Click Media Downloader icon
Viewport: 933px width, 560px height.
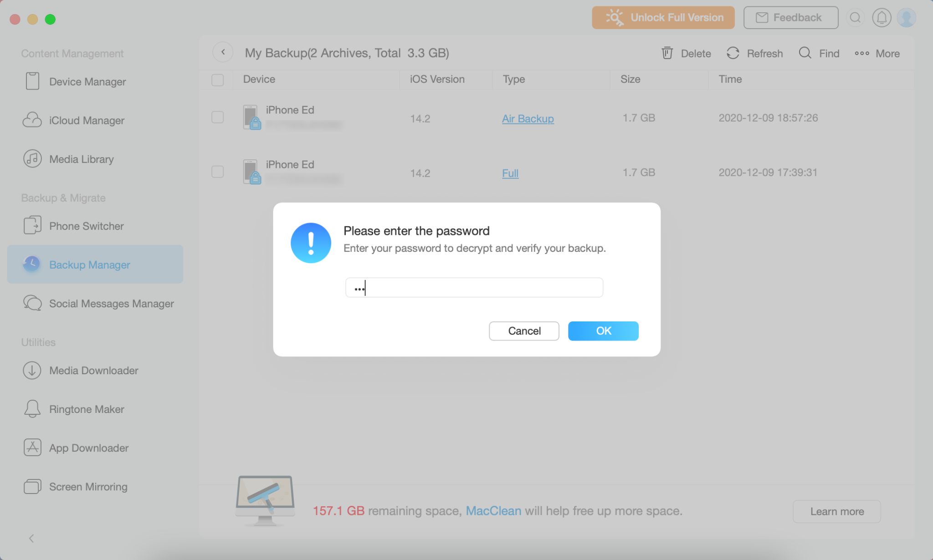click(x=32, y=371)
